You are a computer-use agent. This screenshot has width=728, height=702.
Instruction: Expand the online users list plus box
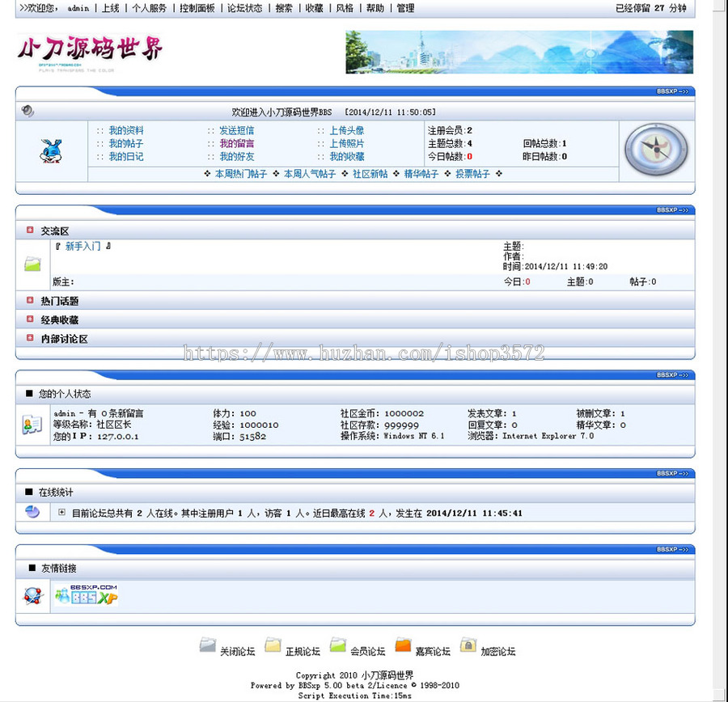coord(61,512)
